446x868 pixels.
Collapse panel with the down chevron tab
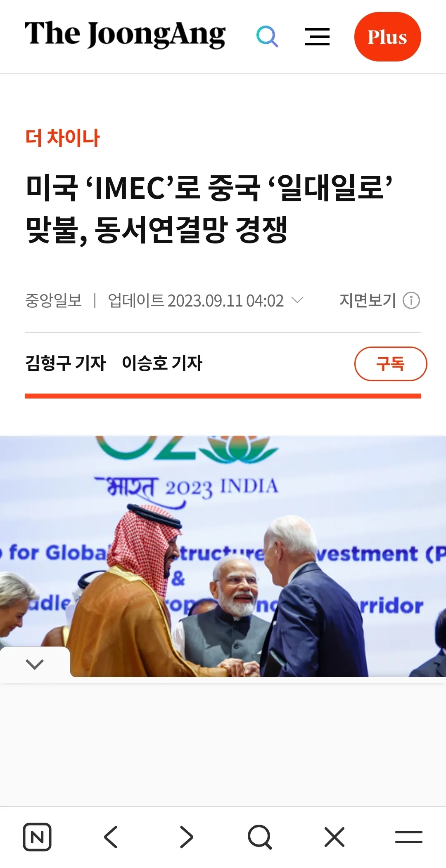point(35,664)
